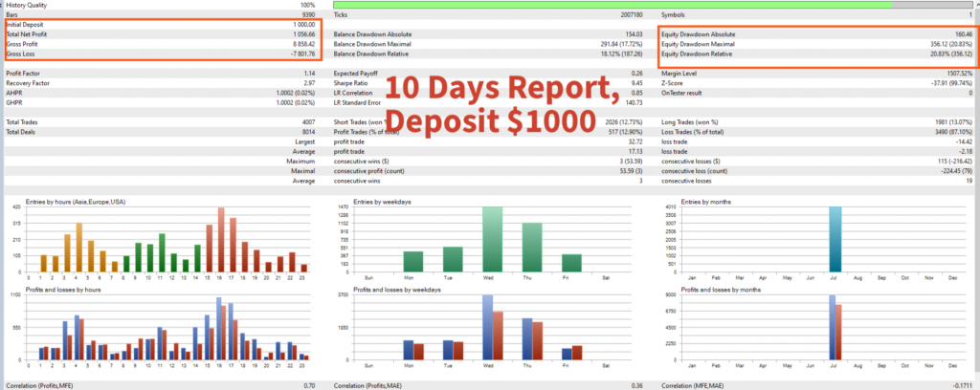Select the Profit Factor value 1.14

[x=309, y=73]
